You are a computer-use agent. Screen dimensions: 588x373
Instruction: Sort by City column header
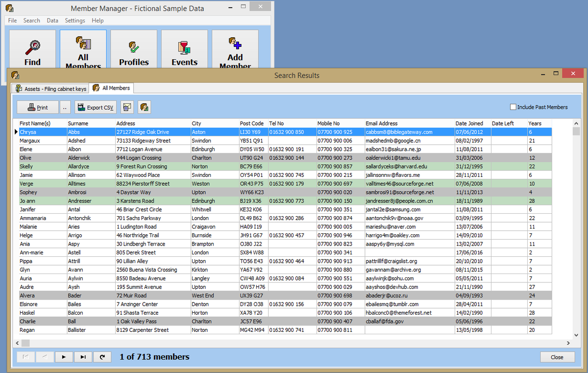pos(215,124)
